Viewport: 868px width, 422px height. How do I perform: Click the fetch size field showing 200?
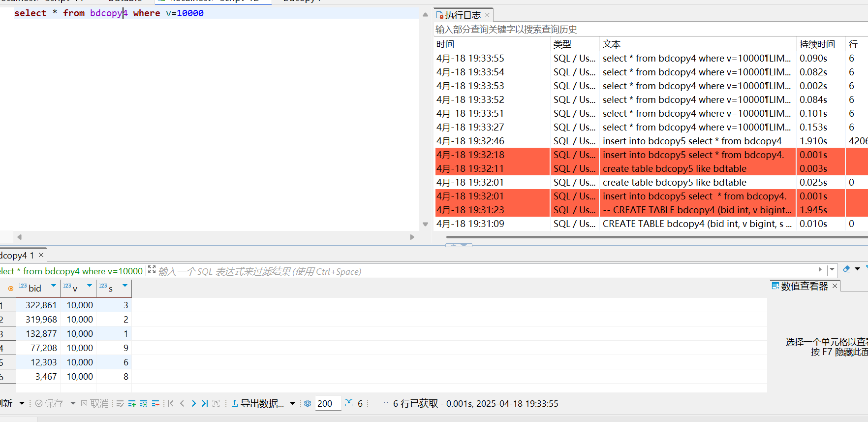tap(328, 403)
